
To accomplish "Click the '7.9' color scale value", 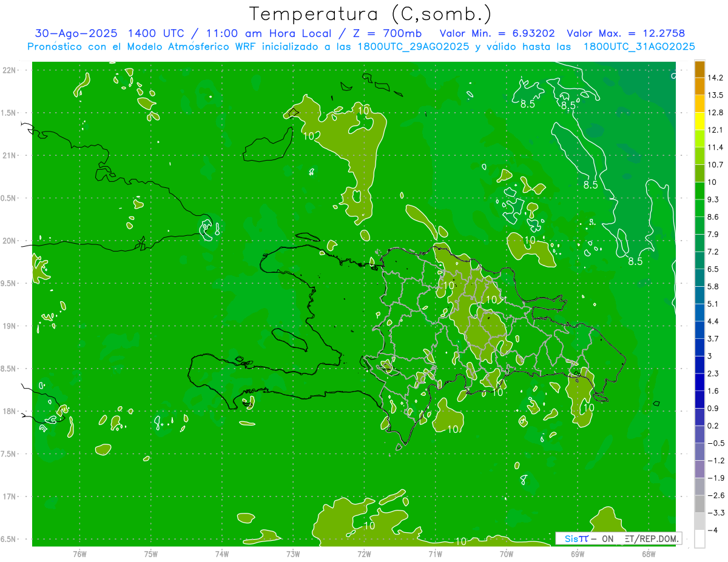I will 713,234.
